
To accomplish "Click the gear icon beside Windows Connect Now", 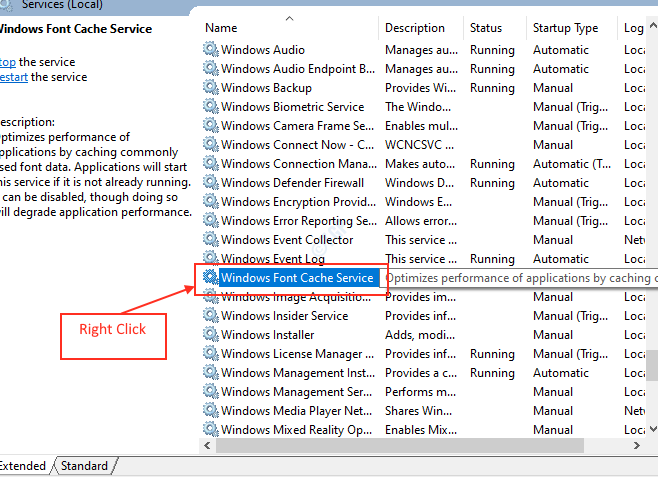I will pos(211,144).
